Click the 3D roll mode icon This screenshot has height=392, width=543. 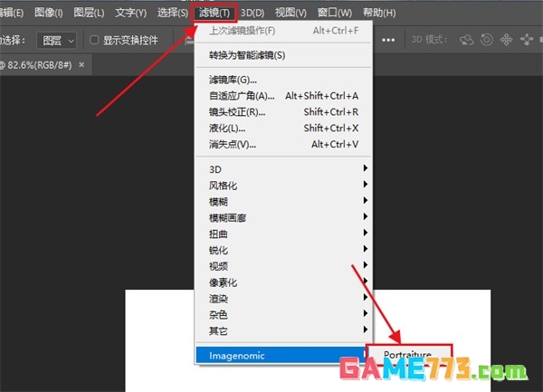(487, 41)
